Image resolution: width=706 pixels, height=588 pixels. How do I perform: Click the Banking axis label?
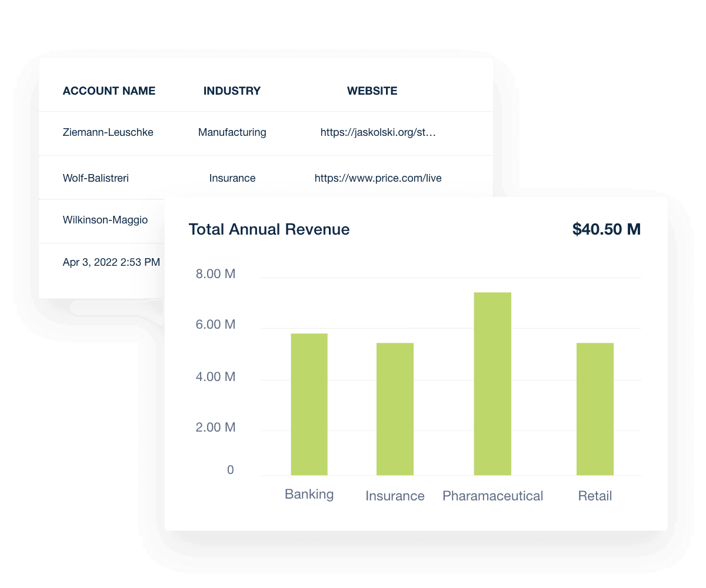point(308,494)
